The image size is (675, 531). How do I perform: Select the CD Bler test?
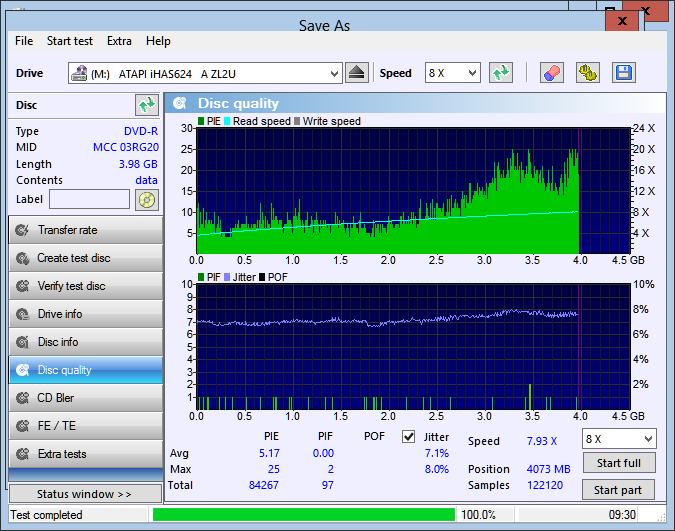click(85, 398)
